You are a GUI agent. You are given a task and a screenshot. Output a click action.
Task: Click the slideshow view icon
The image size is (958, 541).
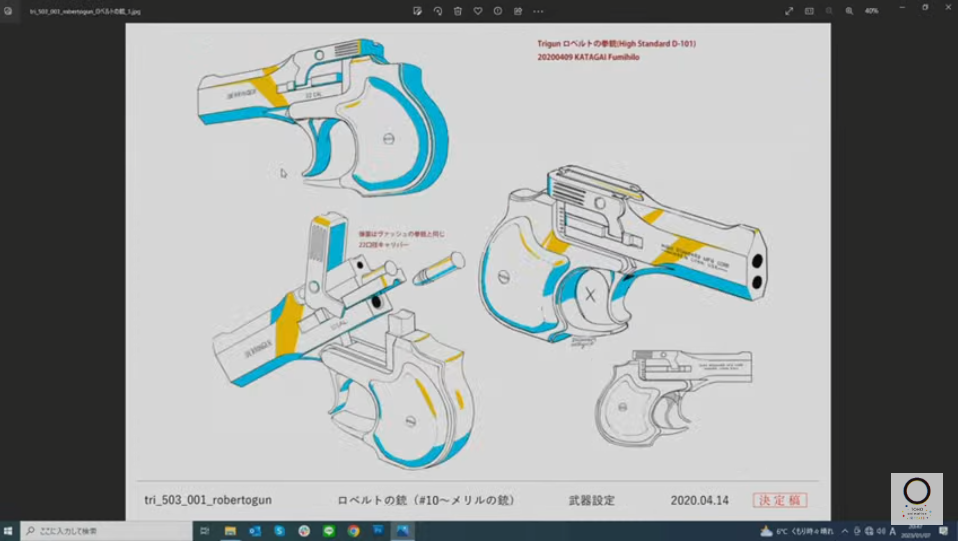coord(809,11)
